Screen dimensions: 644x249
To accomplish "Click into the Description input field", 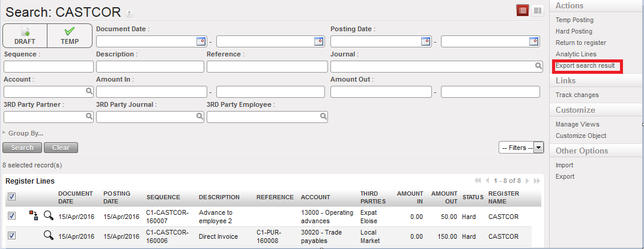I will (x=150, y=67).
